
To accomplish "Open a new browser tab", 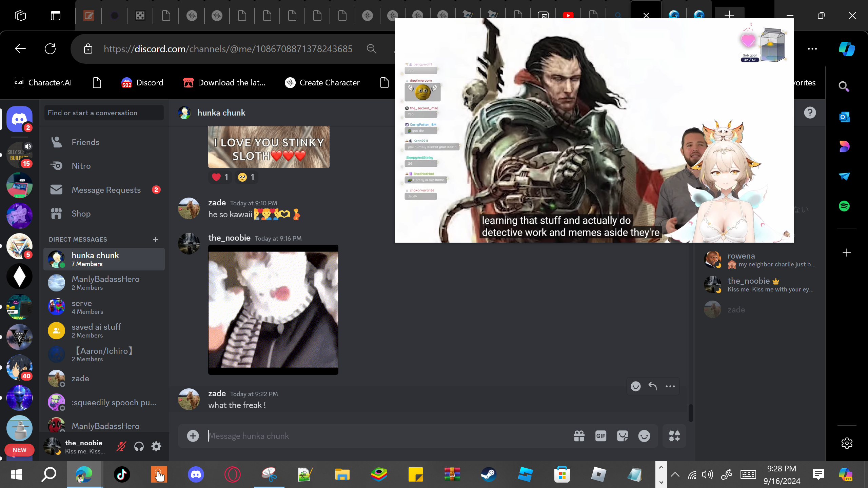I will coord(729,15).
